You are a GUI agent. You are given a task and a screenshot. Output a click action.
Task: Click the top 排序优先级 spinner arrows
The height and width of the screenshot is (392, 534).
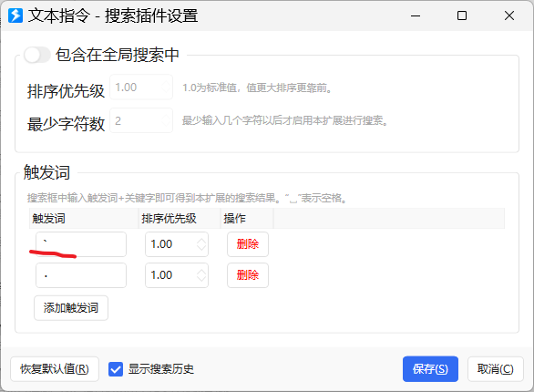pos(166,88)
